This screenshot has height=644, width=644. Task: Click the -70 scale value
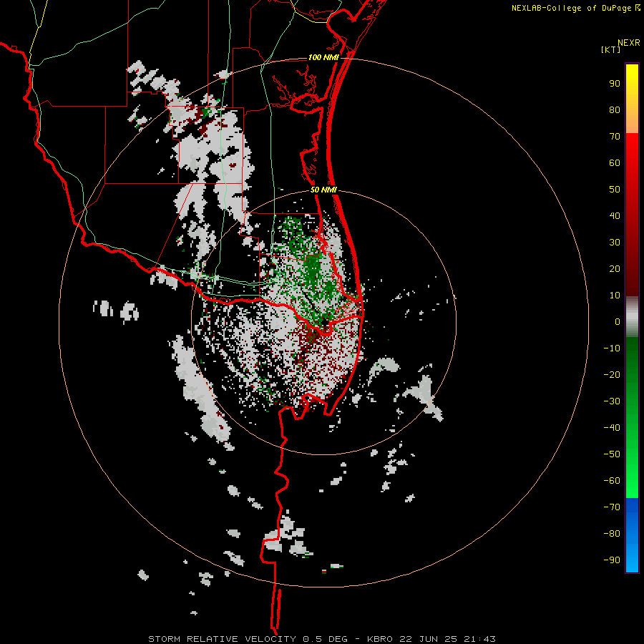(x=612, y=507)
